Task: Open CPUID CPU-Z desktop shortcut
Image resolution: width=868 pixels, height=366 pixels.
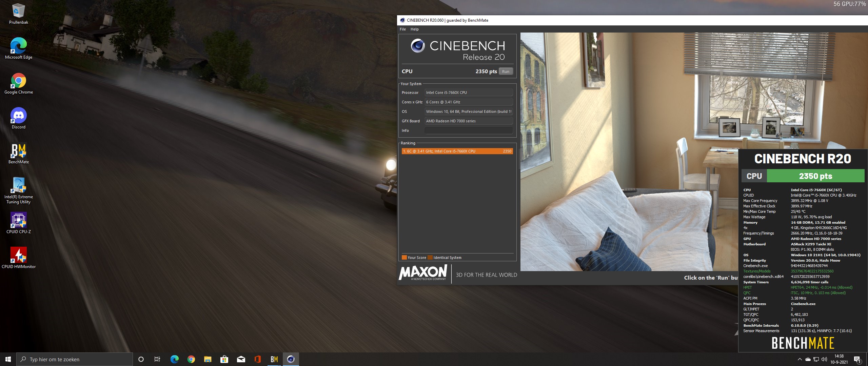Action: [x=18, y=223]
